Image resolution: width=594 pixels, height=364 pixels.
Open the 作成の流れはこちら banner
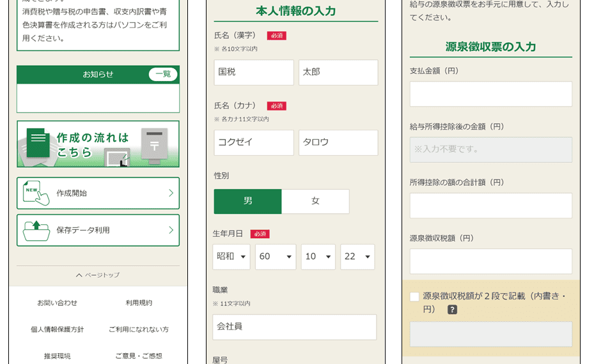(98, 144)
